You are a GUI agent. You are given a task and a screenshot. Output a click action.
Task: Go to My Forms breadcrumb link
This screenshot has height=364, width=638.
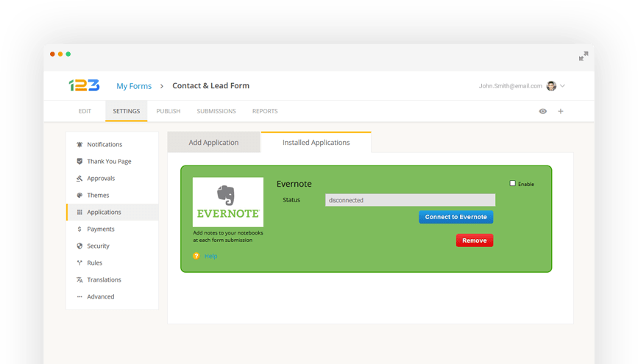[134, 86]
